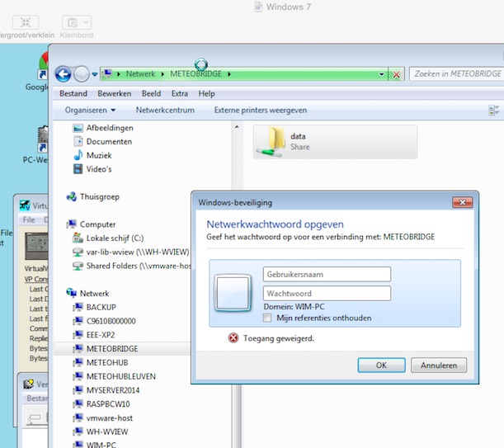Enable Mijn referenties onthouden checkbox
Viewport: 504px width, 448px height.
pos(267,318)
